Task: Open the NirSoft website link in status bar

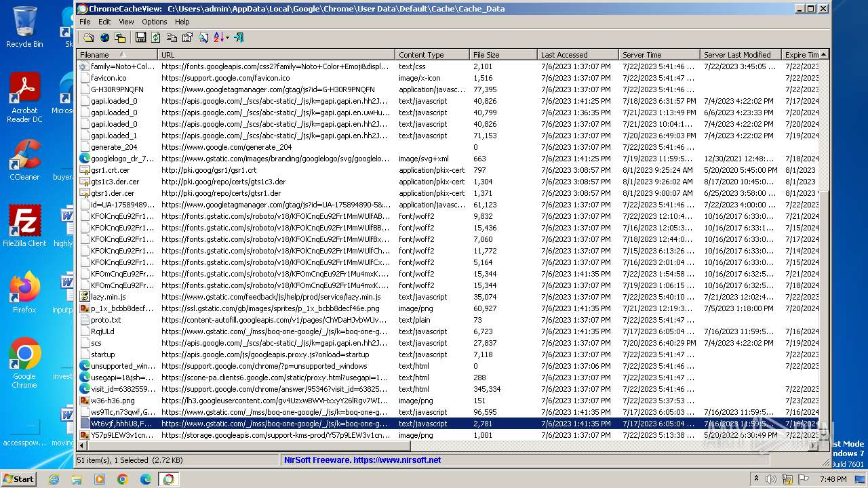Action: 362,460
